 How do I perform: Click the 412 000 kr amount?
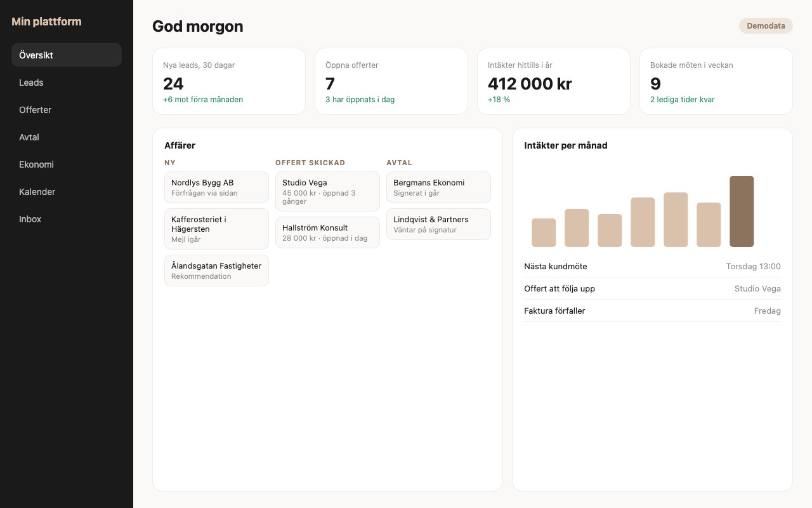coord(530,83)
